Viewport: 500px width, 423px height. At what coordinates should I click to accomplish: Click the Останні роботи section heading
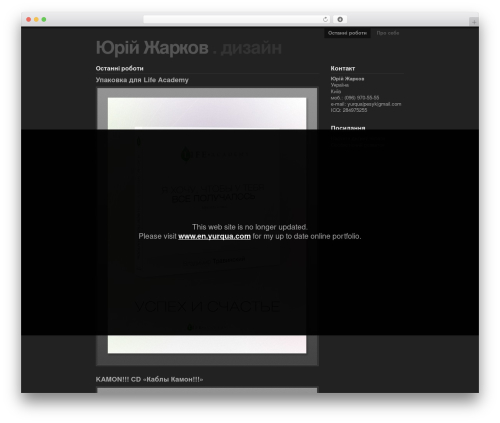[x=119, y=68]
